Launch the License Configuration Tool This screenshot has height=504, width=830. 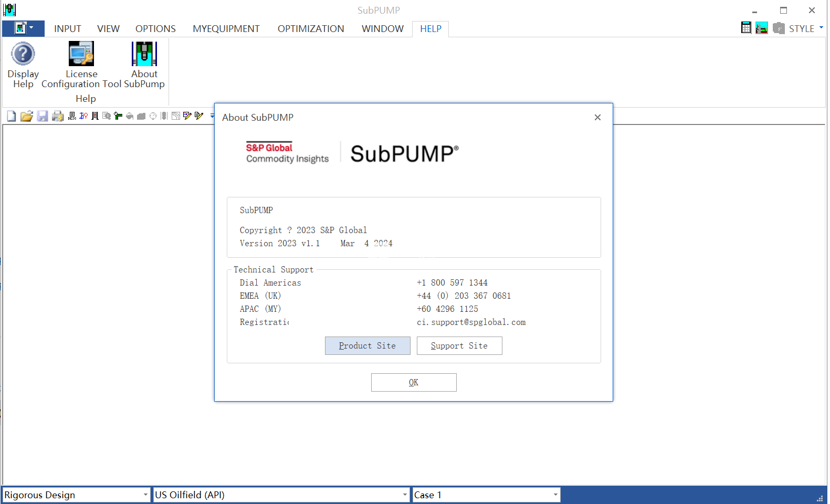point(81,65)
